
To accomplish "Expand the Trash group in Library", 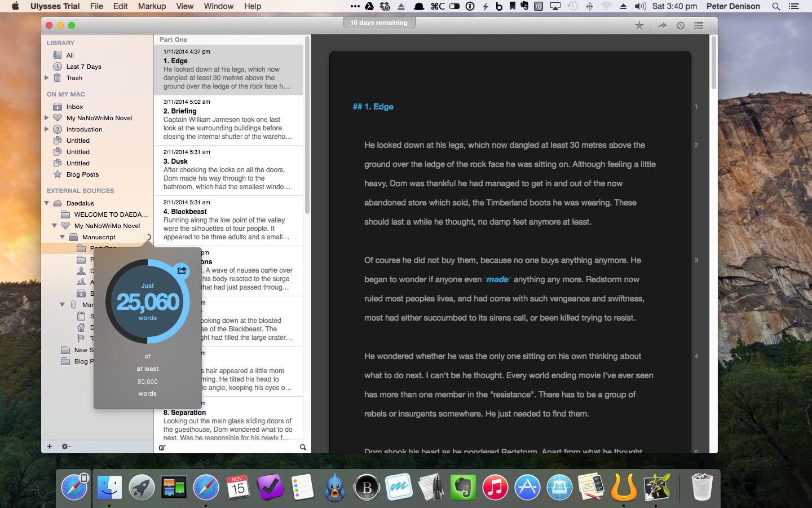I will [47, 78].
